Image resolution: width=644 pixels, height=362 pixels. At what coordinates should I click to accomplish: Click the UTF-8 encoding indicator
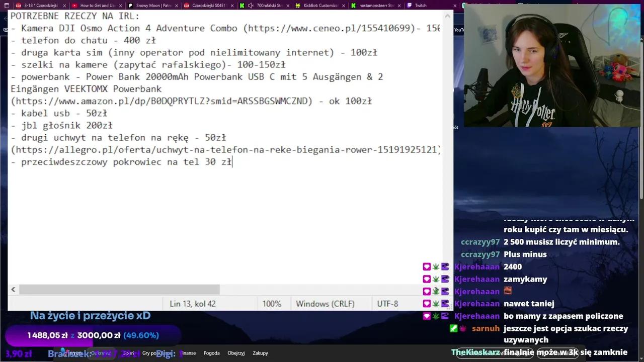coord(387,304)
